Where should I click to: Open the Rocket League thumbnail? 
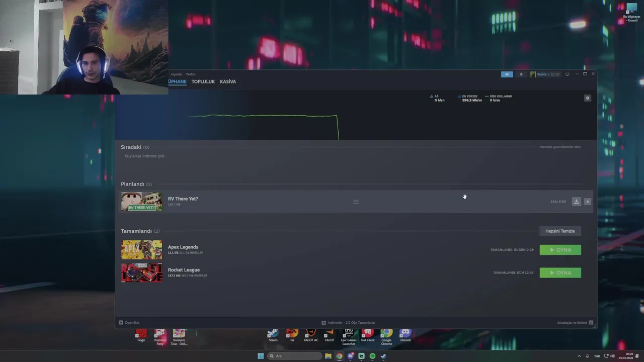142,273
